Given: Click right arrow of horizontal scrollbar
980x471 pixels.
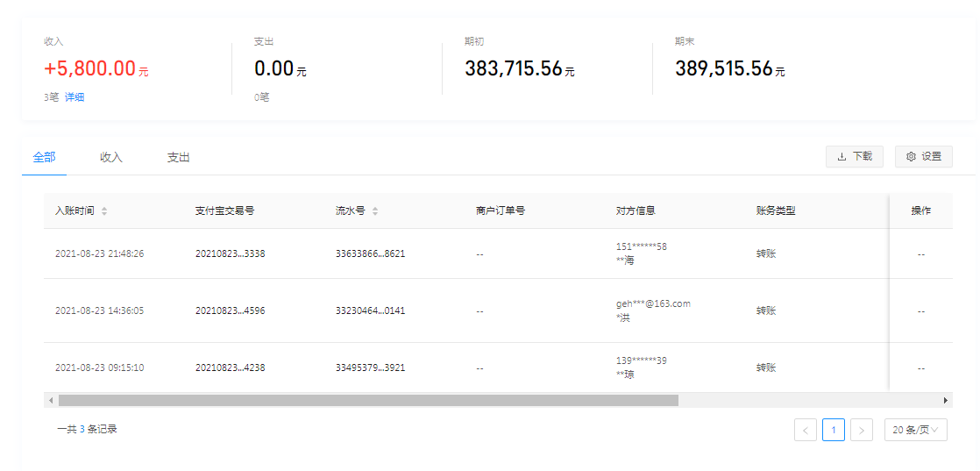Looking at the screenshot, I should pos(946,400).
